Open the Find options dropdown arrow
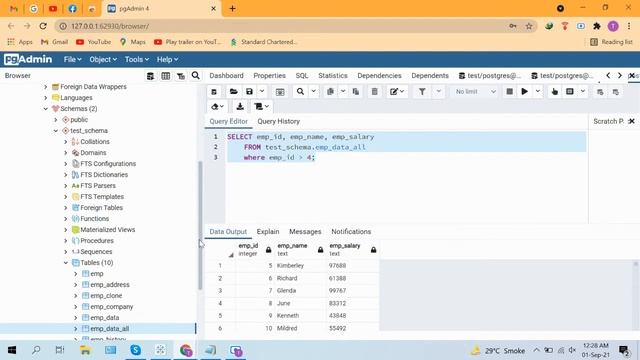Viewport: 640px width, 360px height. (313, 92)
